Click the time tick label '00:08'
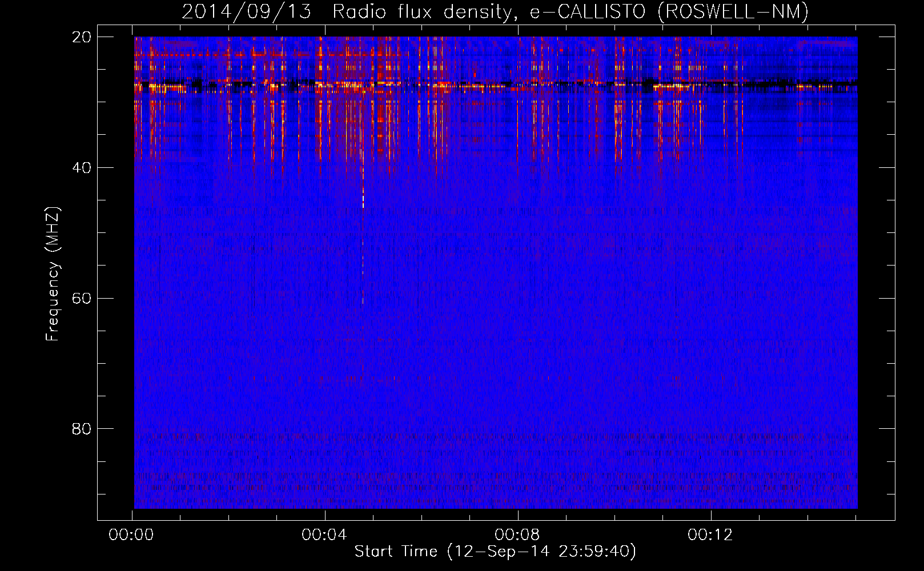Screen dimensions: 924x571 [x=517, y=535]
